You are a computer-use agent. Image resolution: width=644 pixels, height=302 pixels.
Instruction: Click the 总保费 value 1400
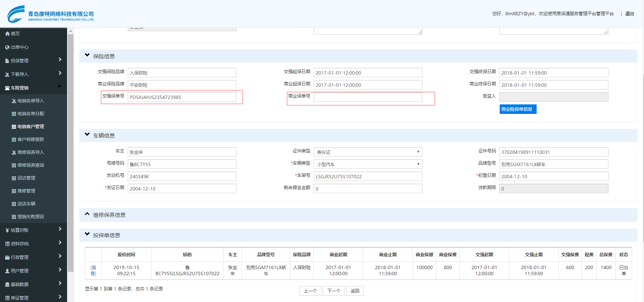(606, 267)
